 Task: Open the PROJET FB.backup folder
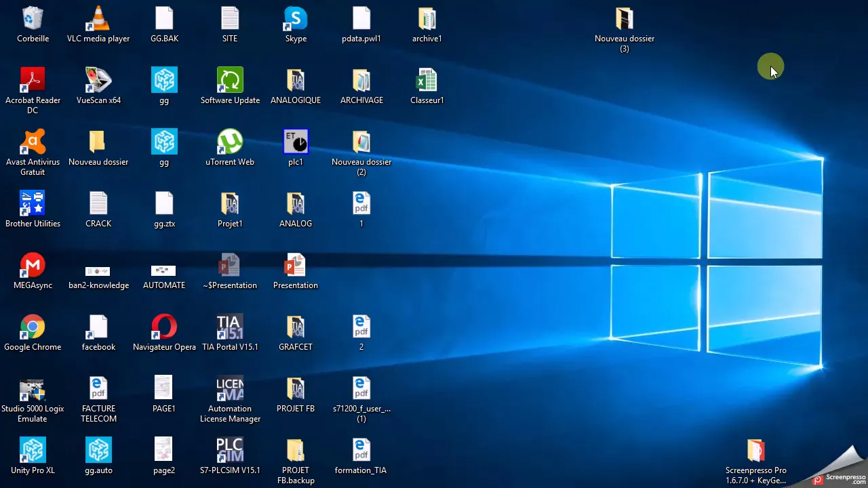click(296, 451)
